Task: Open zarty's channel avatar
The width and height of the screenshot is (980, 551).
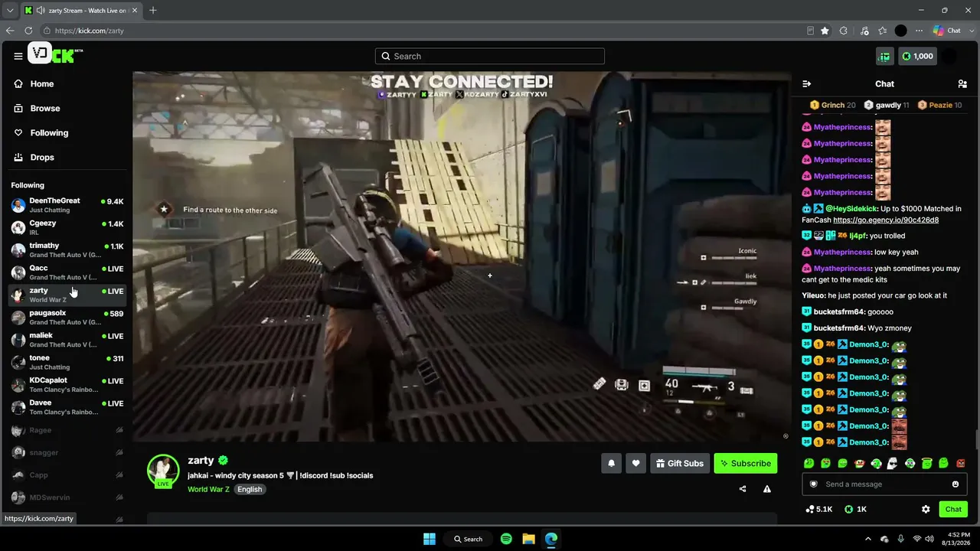Action: pyautogui.click(x=163, y=471)
